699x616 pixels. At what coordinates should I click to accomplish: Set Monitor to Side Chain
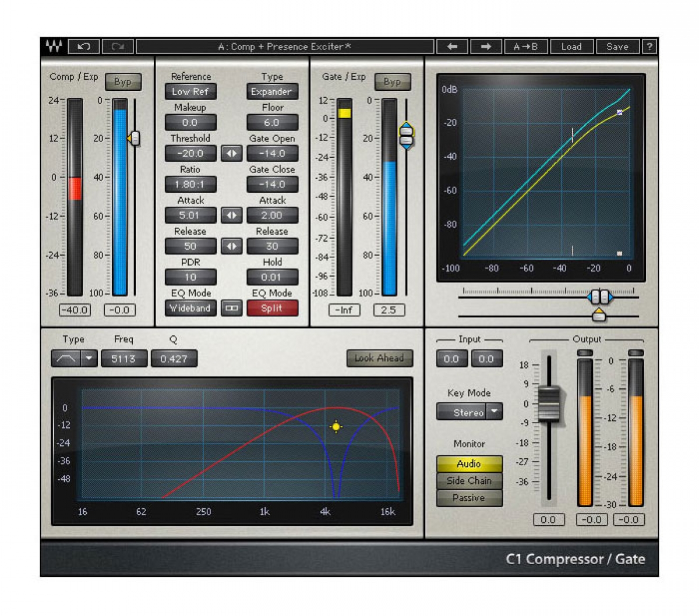click(469, 481)
